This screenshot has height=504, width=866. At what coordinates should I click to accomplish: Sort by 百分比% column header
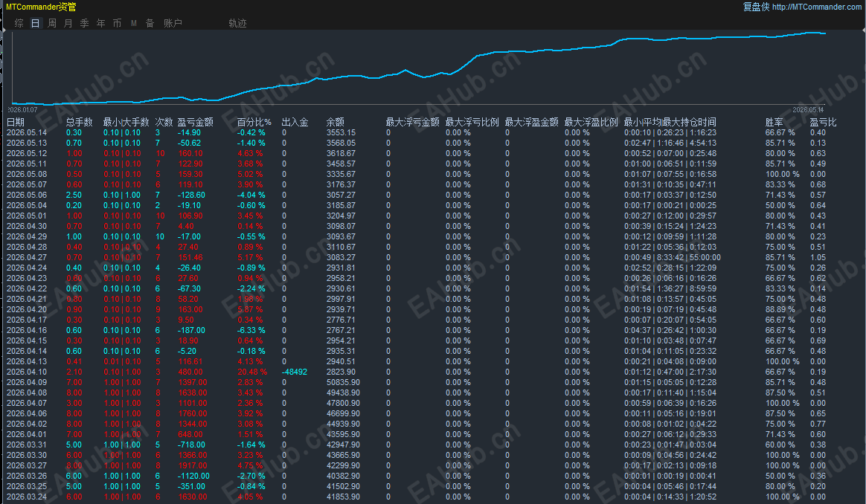tap(254, 122)
